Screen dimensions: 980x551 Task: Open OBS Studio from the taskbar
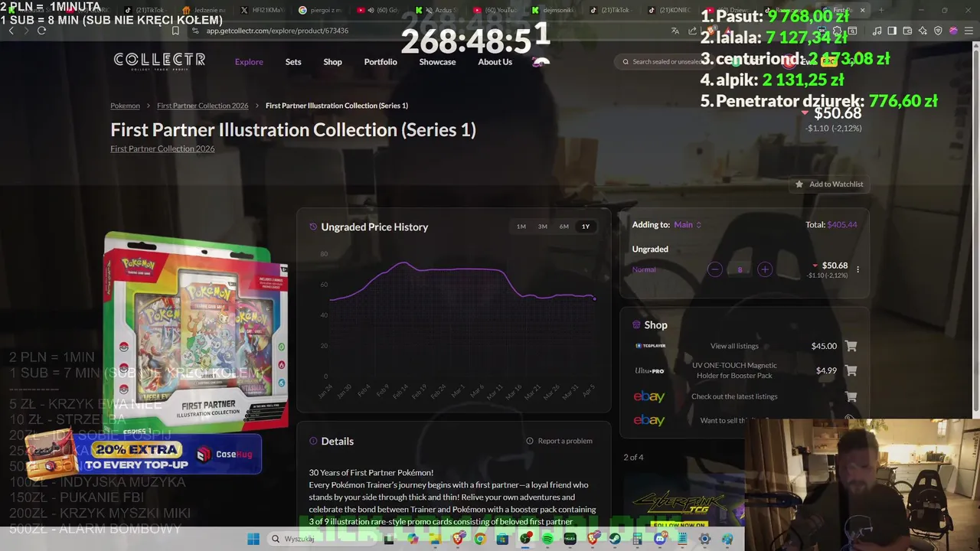pos(525,539)
